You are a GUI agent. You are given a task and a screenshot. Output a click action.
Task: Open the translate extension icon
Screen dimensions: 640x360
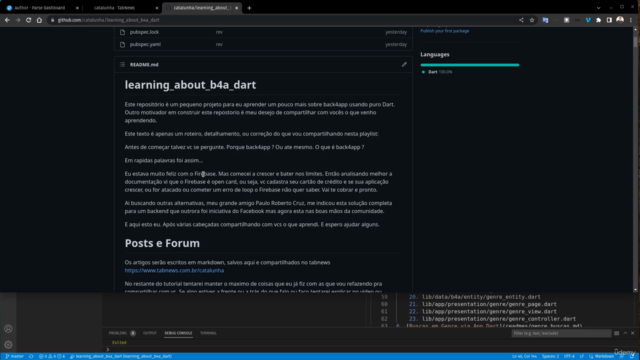pyautogui.click(x=545, y=20)
